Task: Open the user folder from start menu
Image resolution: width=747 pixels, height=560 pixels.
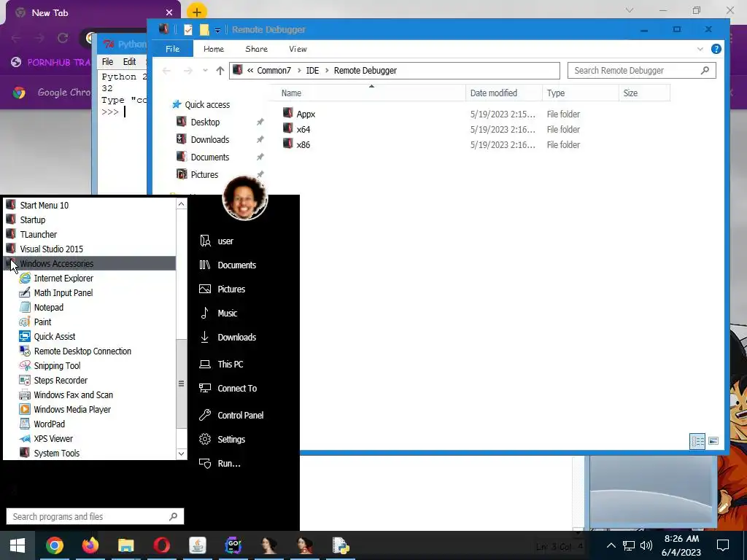Action: point(225,241)
